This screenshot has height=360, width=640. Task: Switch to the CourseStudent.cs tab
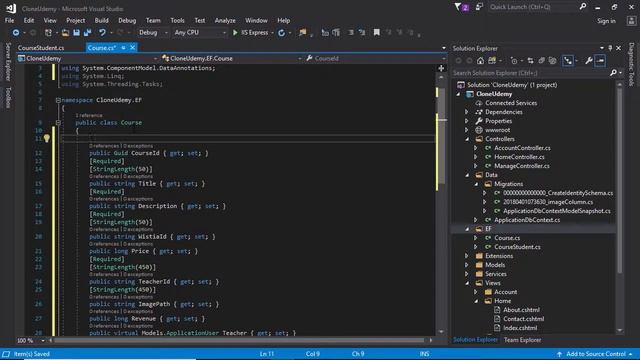tap(41, 48)
